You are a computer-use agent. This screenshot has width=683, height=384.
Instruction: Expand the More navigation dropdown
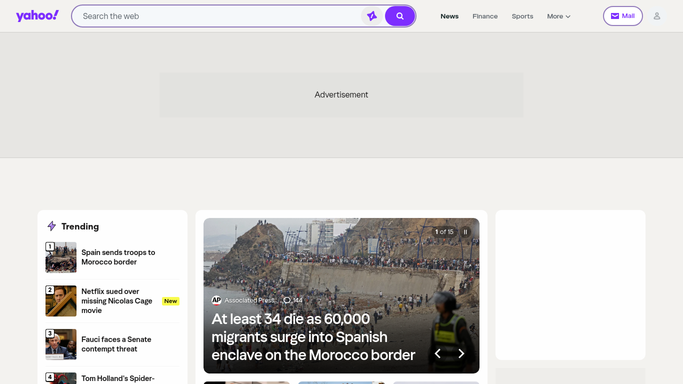click(x=558, y=16)
